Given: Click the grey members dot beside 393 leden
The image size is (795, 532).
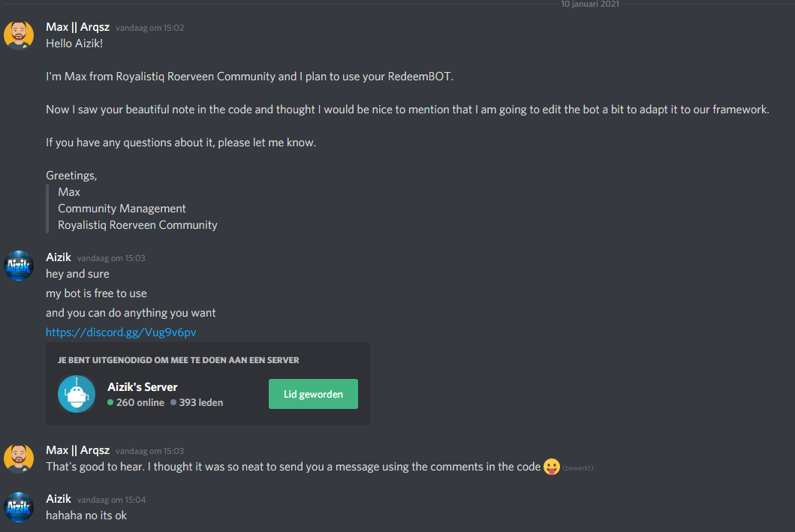Looking at the screenshot, I should point(173,403).
